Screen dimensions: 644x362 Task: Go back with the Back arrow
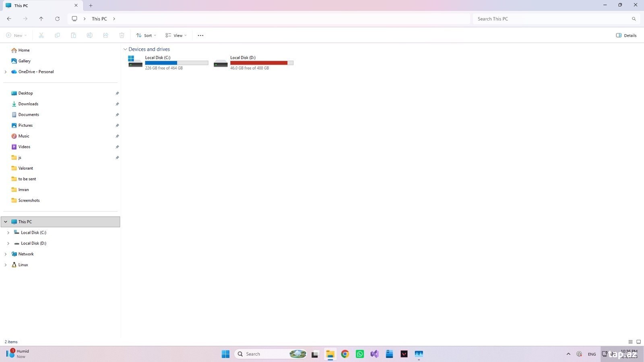[x=9, y=19]
